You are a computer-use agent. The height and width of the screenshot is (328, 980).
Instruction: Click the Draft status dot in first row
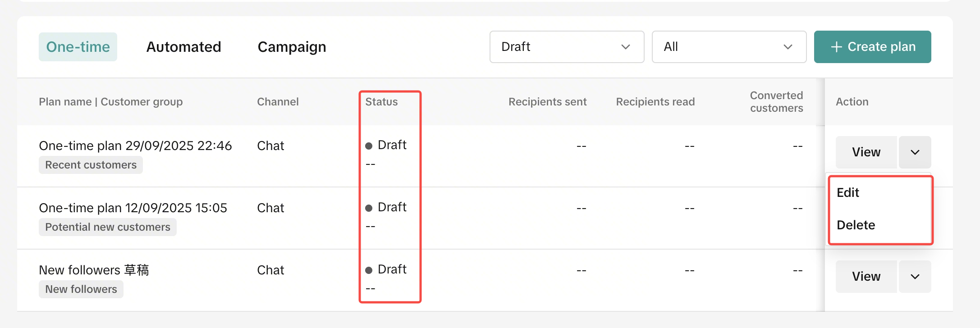pyautogui.click(x=369, y=146)
